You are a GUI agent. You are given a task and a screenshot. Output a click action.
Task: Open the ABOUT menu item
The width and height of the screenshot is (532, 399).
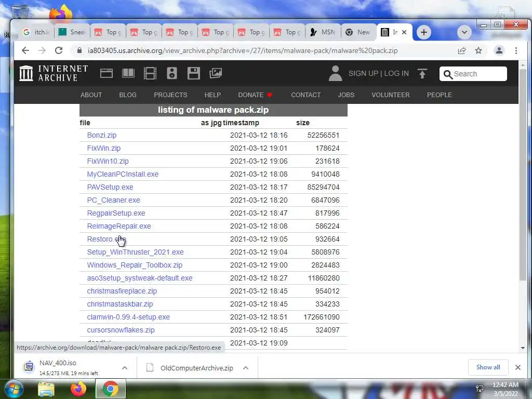[91, 95]
